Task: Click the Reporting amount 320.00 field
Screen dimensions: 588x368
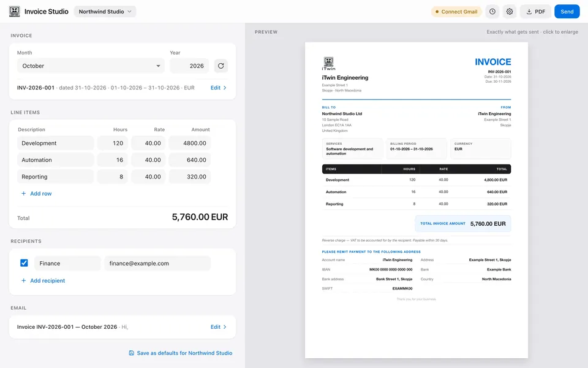Action: (190, 177)
